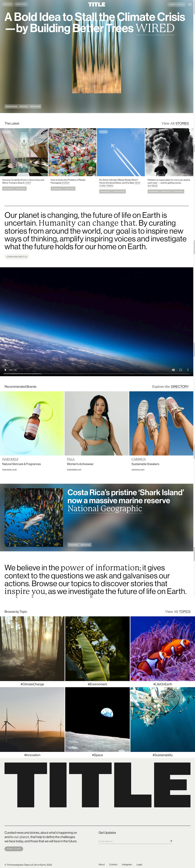Select the HAECKELS brand link
Image resolution: width=195 pixels, height=868 pixels.
10,459
